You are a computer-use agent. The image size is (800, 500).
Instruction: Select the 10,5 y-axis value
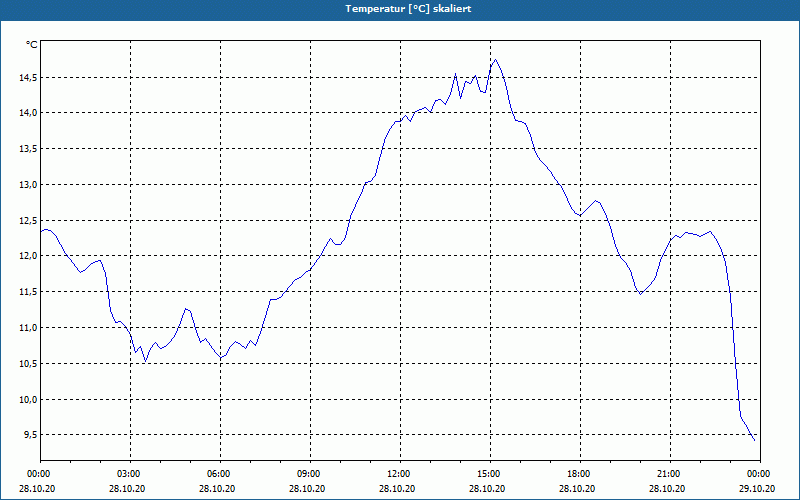tap(28, 363)
